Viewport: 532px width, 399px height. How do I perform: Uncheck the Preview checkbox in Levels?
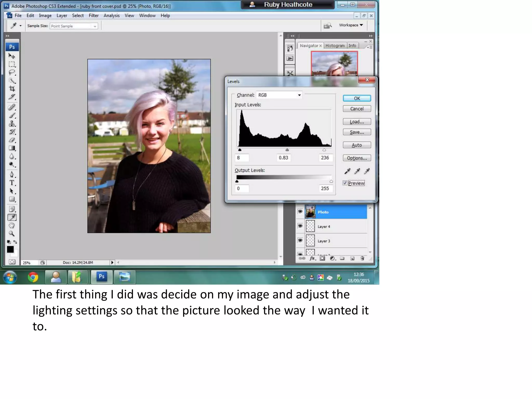tap(345, 183)
